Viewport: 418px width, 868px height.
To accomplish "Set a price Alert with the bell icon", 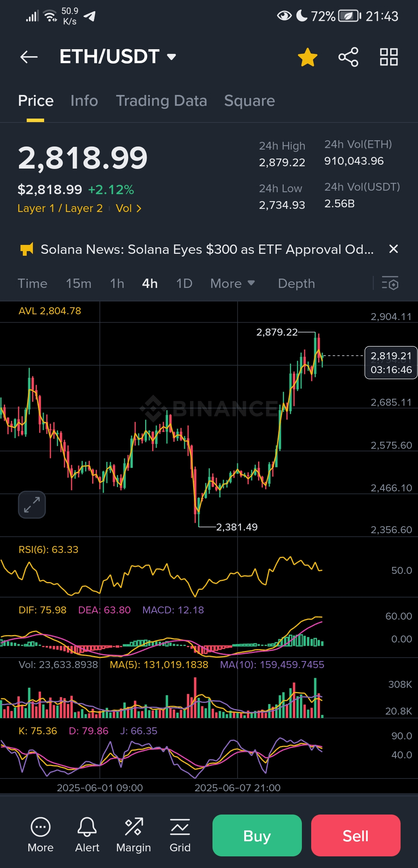I will (x=87, y=835).
